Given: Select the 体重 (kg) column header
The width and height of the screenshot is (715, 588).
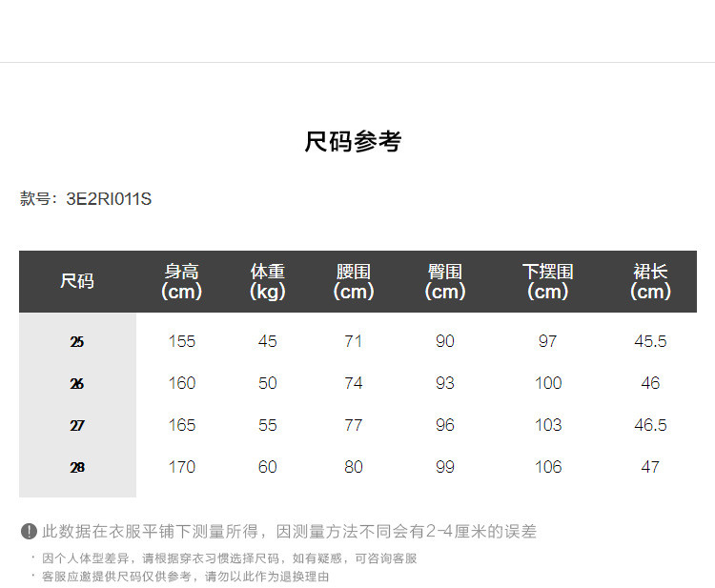Looking at the screenshot, I should (267, 281).
